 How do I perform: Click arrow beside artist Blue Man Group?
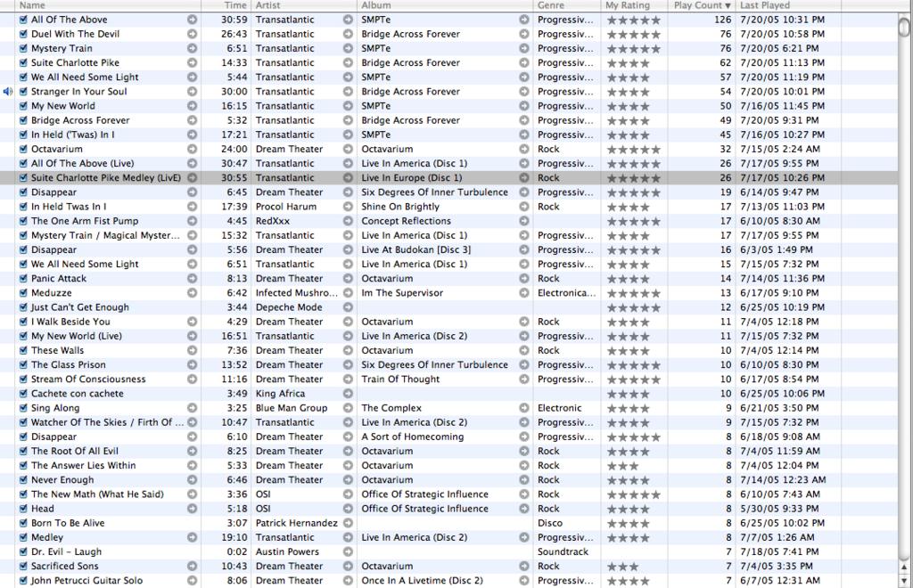(x=349, y=408)
